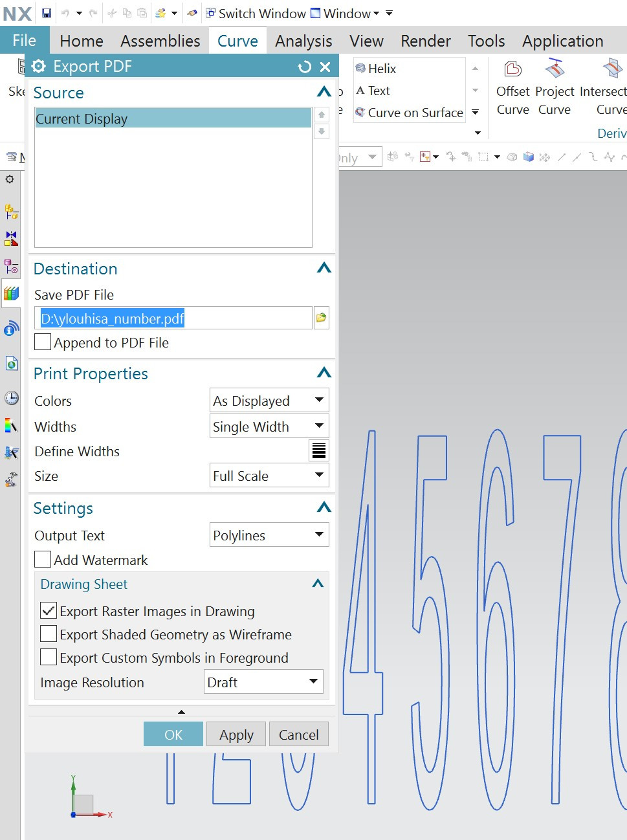Check Export Shaded Geometry as Wireframe
Image resolution: width=627 pixels, height=840 pixels.
49,634
